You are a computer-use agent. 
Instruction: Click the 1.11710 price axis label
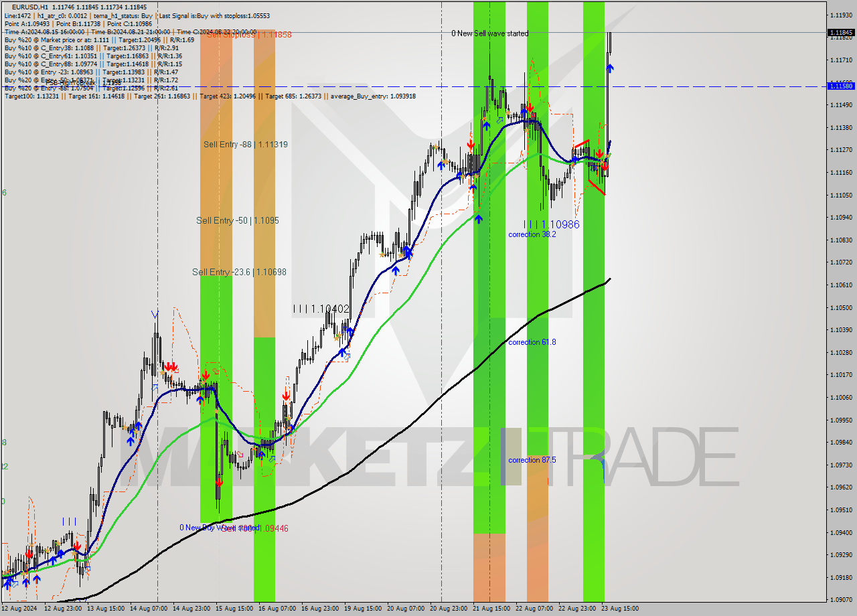point(840,60)
